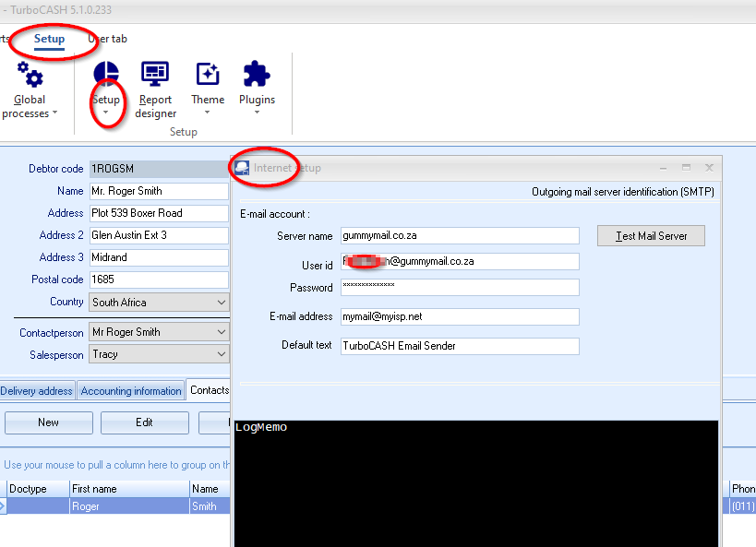Open the Salesperson combo box
The image size is (756, 547).
(159, 354)
